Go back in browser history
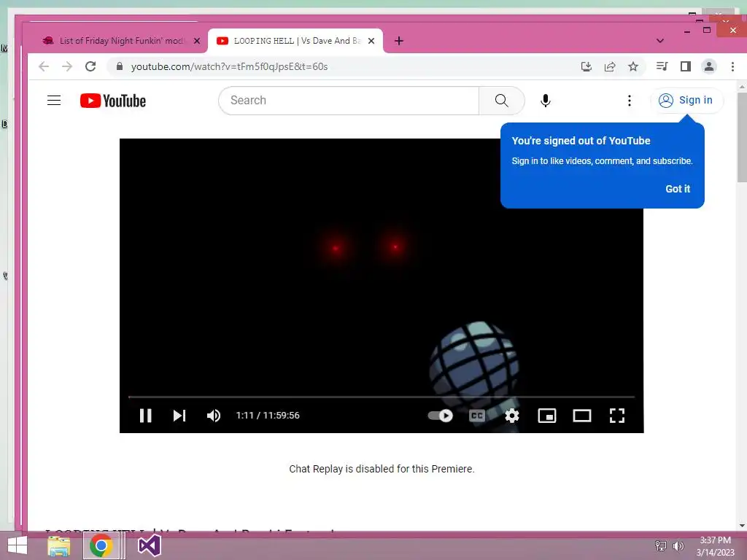This screenshot has height=560, width=747. 44,66
